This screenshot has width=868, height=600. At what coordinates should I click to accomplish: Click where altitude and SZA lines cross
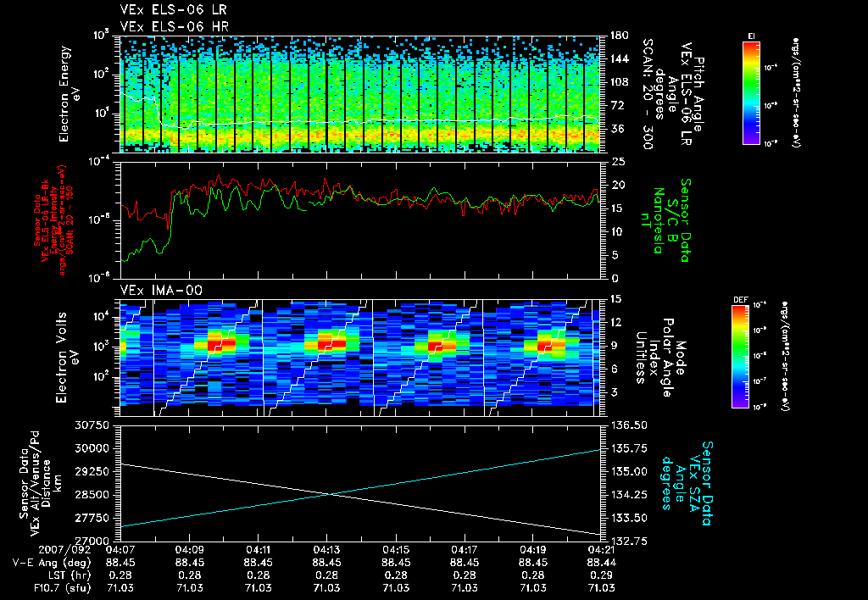click(x=331, y=494)
